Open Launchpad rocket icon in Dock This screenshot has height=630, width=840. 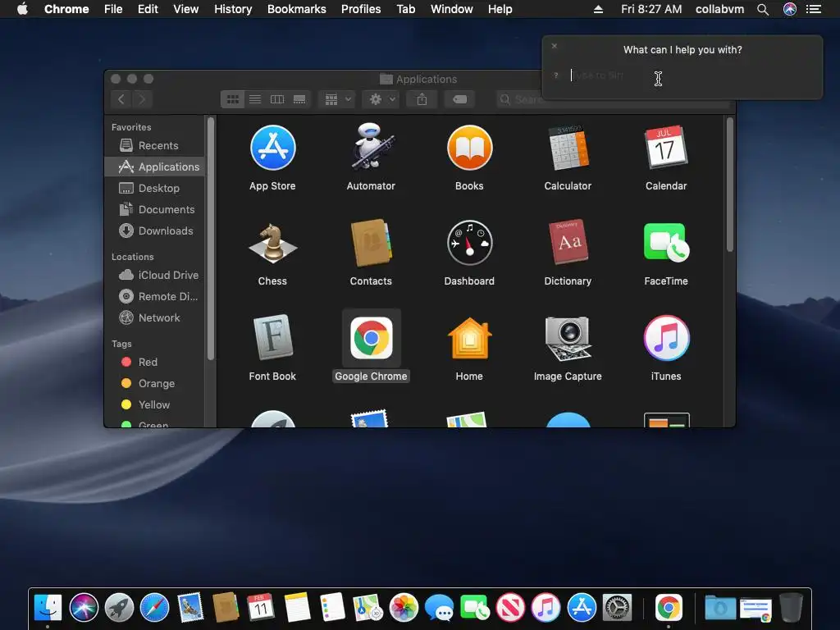(x=119, y=608)
